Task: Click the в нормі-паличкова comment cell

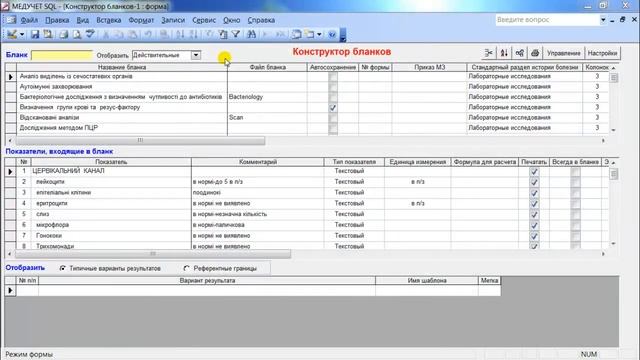Action: click(x=257, y=225)
